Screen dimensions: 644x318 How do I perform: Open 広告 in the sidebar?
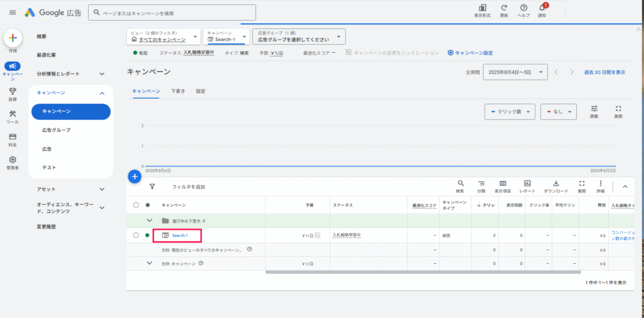click(47, 149)
